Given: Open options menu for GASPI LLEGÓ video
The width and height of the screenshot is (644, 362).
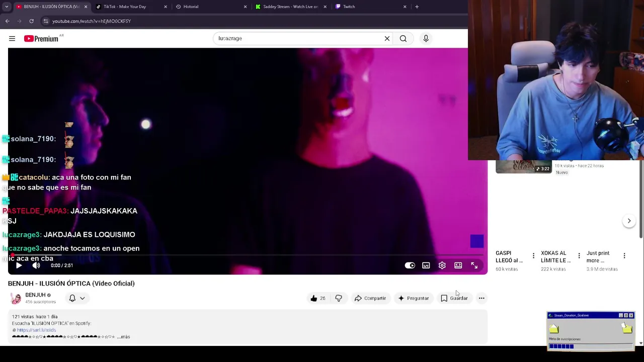Looking at the screenshot, I should pyautogui.click(x=533, y=256).
